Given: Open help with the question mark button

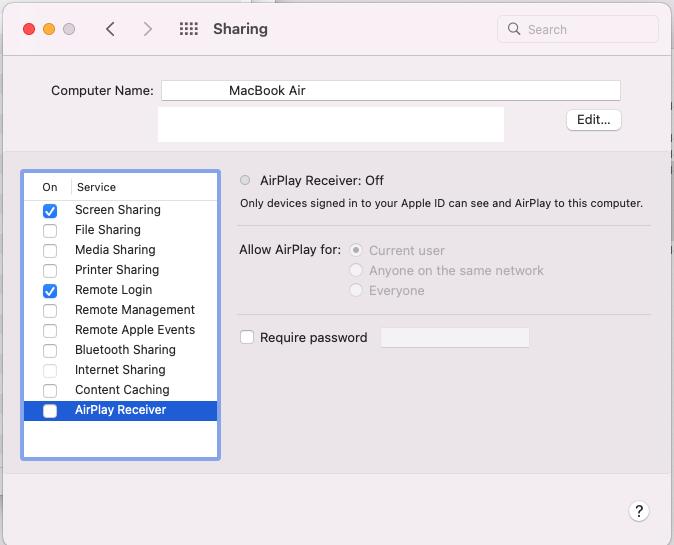Looking at the screenshot, I should 639,511.
